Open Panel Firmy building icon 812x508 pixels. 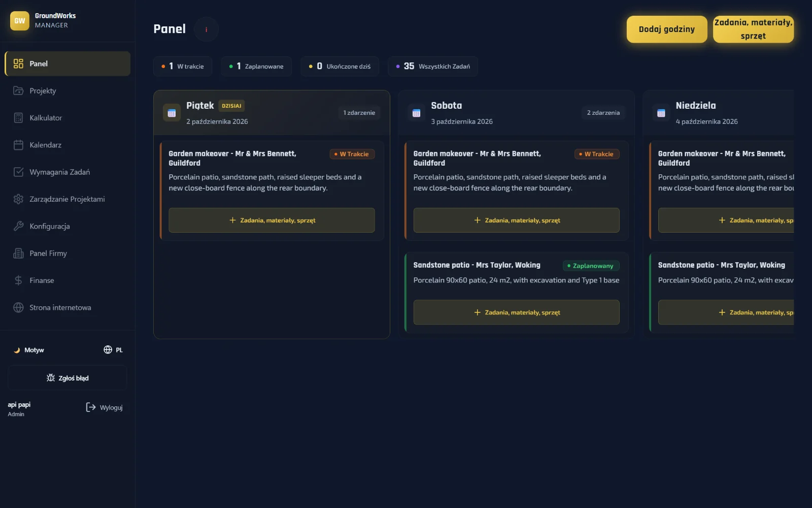click(18, 253)
